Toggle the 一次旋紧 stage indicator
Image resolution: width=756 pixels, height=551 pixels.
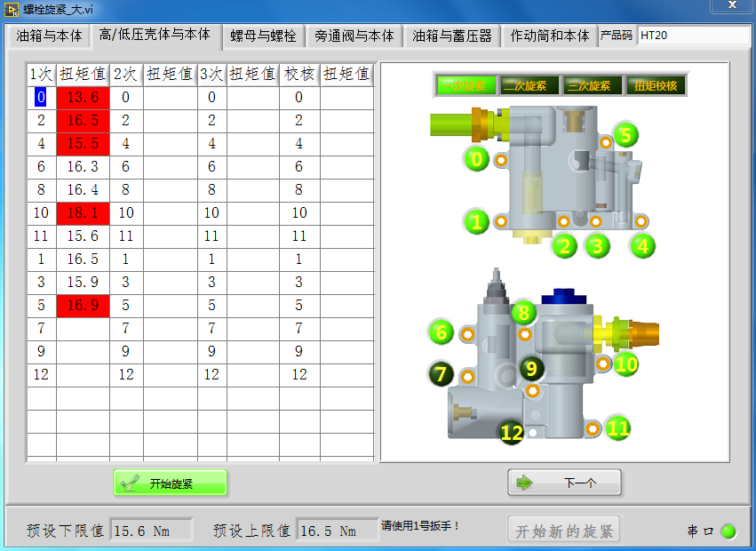tap(463, 85)
